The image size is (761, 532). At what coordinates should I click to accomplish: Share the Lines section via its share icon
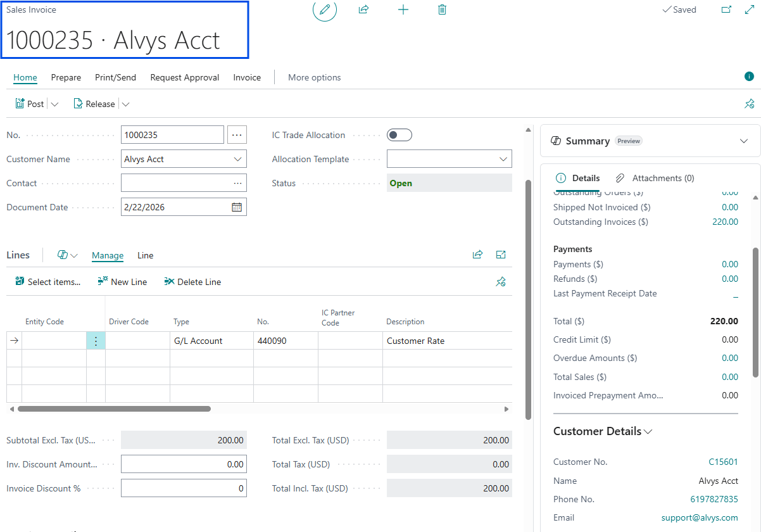477,255
